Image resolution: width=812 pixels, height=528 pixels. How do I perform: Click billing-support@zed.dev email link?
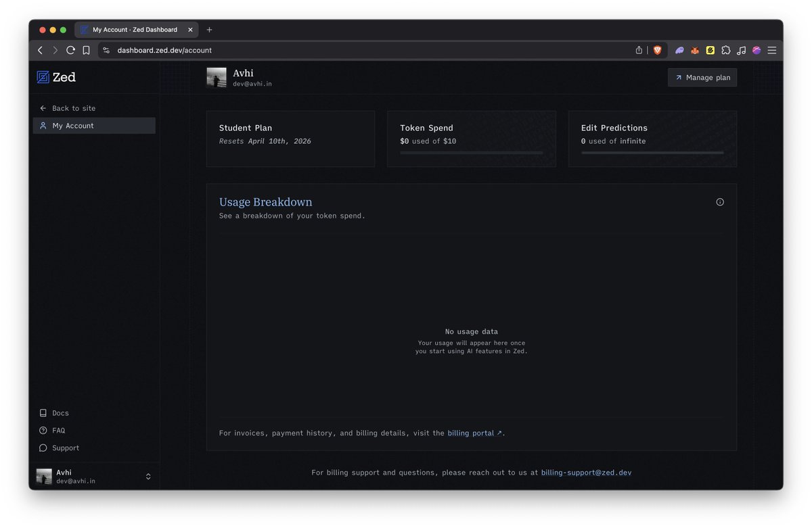586,473
